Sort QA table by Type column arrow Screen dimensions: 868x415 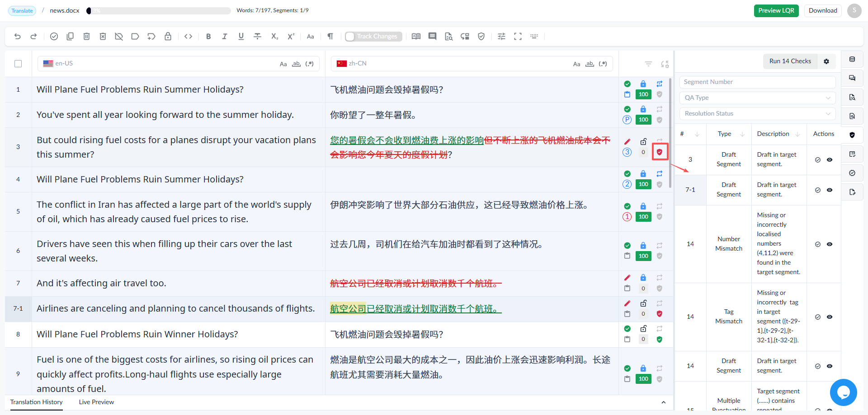[x=742, y=134]
